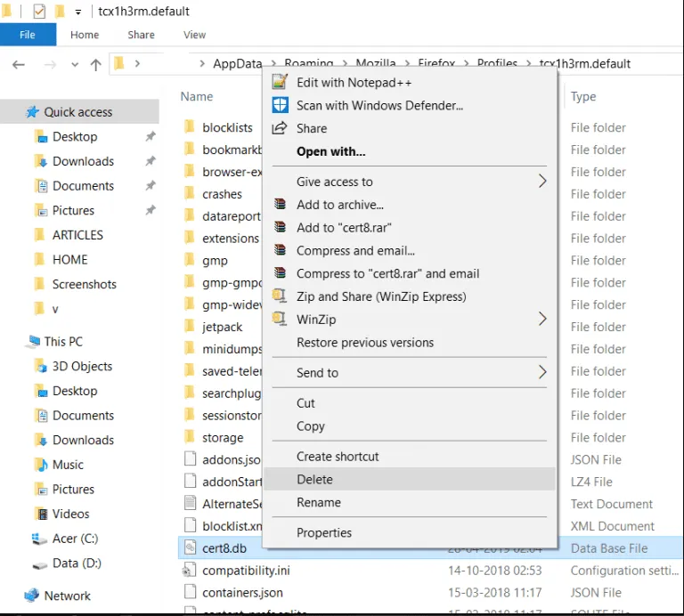684x616 pixels.
Task: Select the cert8.db file icon
Action: coord(190,547)
